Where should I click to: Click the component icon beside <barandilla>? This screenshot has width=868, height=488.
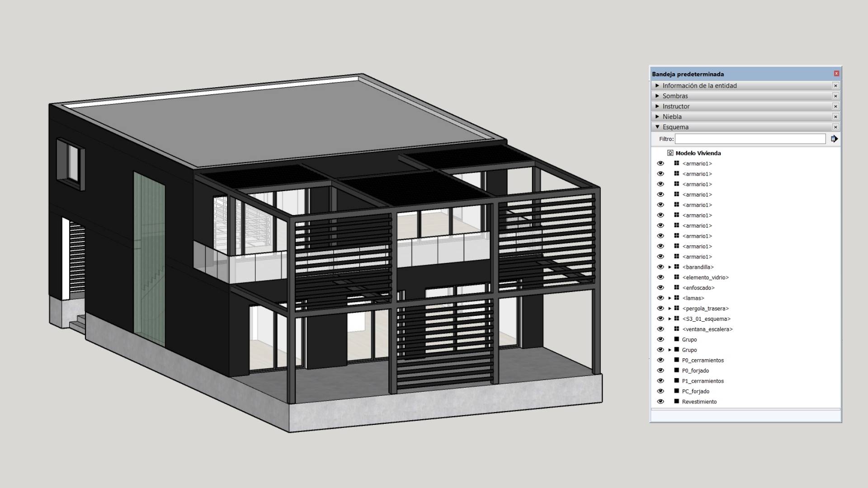pyautogui.click(x=677, y=267)
